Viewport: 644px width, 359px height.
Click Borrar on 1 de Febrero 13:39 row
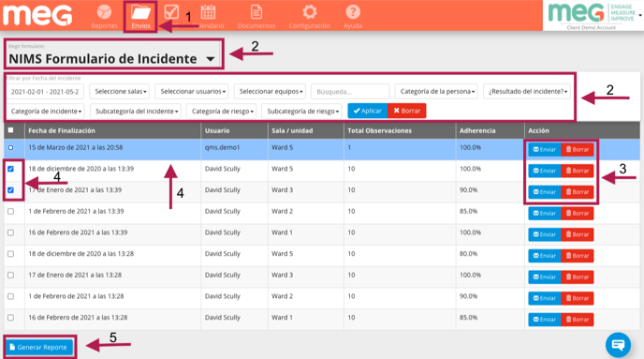click(x=577, y=213)
